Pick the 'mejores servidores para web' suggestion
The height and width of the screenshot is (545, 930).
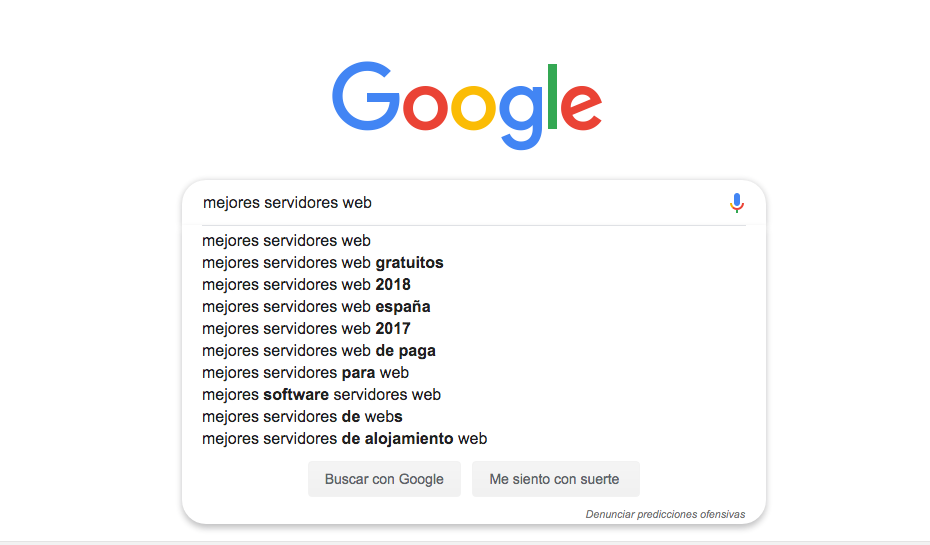(x=305, y=373)
